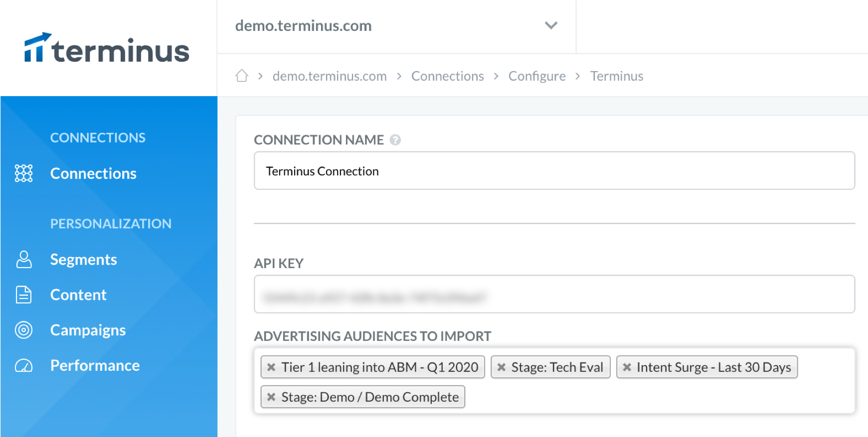Image resolution: width=868 pixels, height=437 pixels.
Task: Open Campaigns in the sidebar
Action: 88,330
